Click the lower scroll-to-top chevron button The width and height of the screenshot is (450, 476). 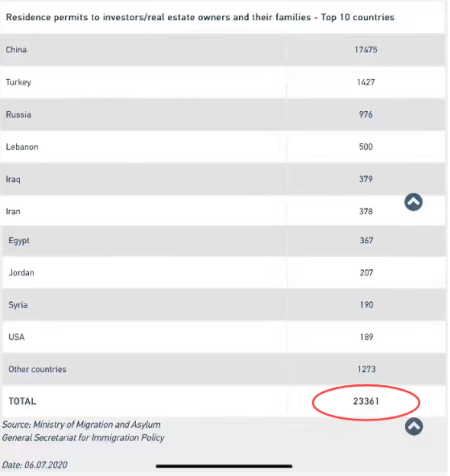pyautogui.click(x=414, y=426)
